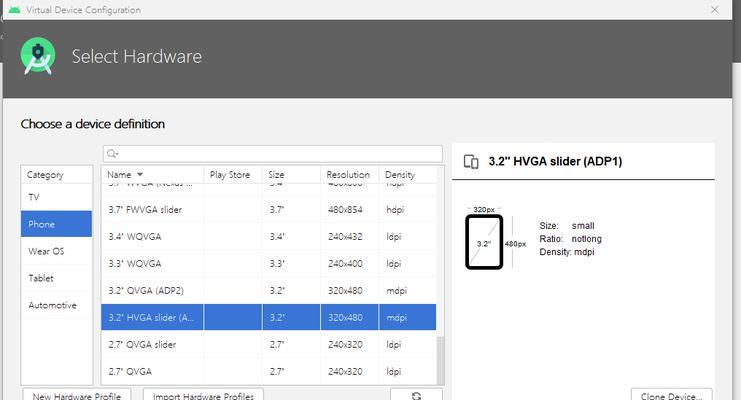
Task: Select the 3.7" FWVGA slider device
Action: tap(268, 209)
